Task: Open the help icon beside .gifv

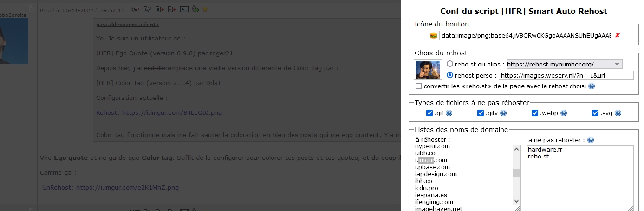Action: [503, 113]
